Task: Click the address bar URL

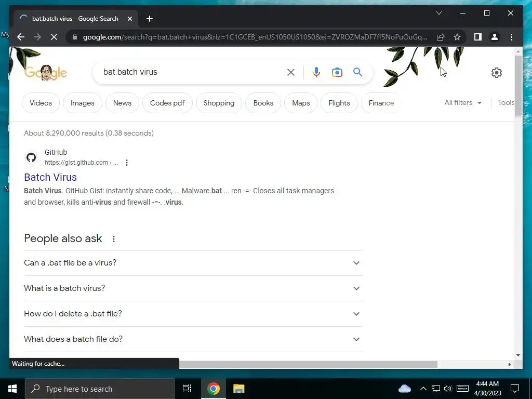Action: 255,37
